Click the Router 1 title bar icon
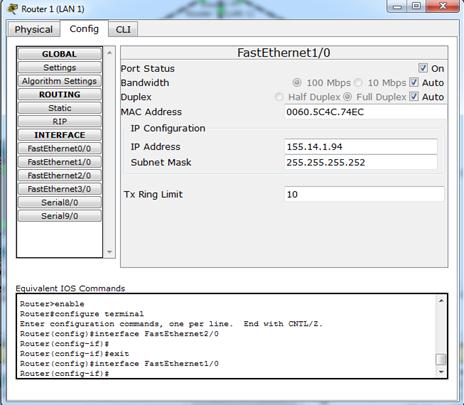This screenshot has height=405, width=464. [x=13, y=9]
